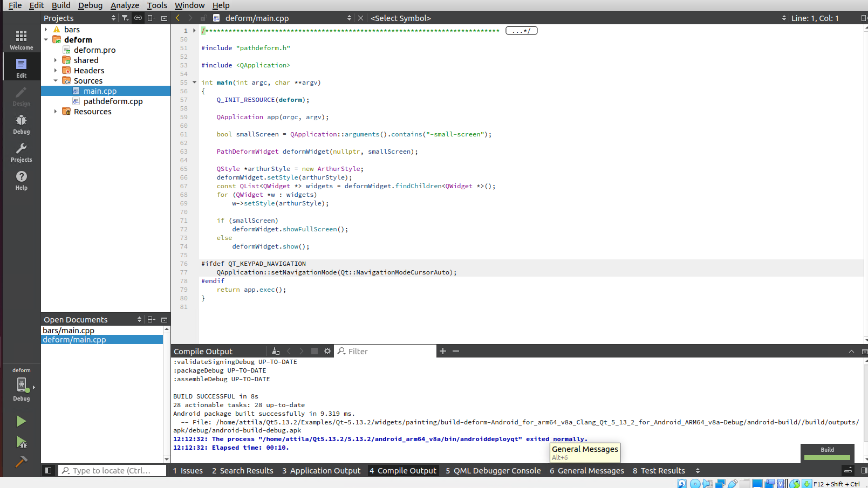
Task: Open pathdeform.cpp source file
Action: (x=113, y=101)
